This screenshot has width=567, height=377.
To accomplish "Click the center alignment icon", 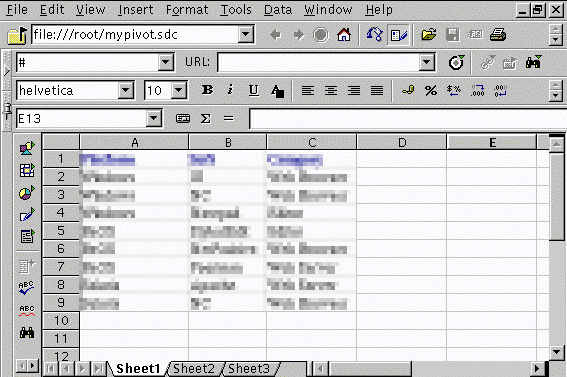I will (x=331, y=90).
